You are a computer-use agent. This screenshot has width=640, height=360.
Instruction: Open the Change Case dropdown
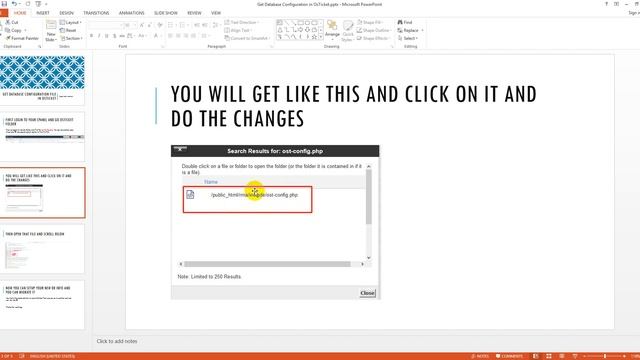(142, 36)
